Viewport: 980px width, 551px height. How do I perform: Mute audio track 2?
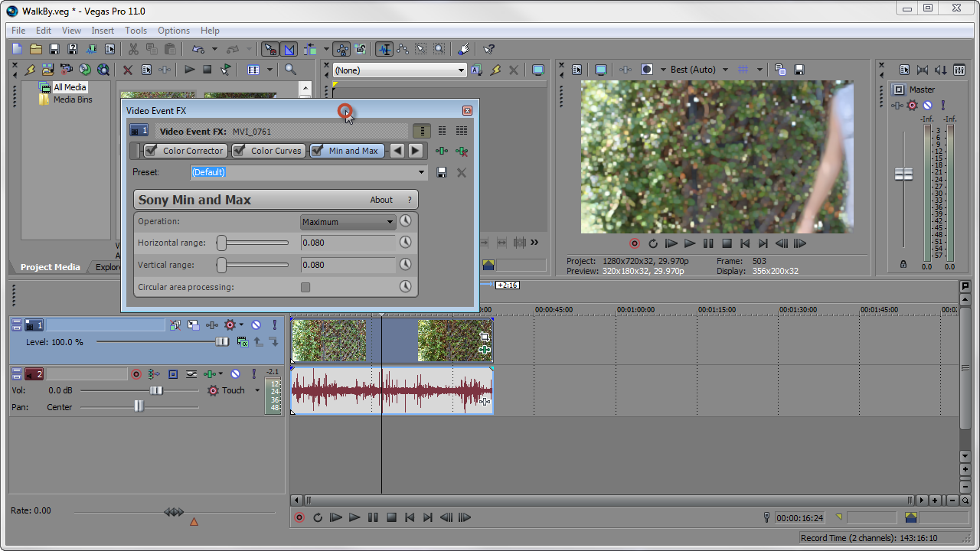pyautogui.click(x=236, y=374)
